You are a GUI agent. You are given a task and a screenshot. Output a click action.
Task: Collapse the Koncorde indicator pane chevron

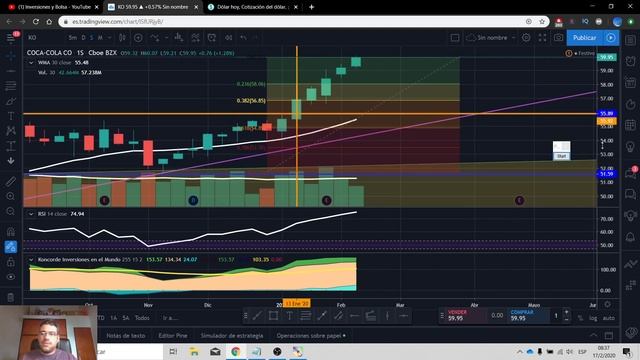(x=31, y=260)
